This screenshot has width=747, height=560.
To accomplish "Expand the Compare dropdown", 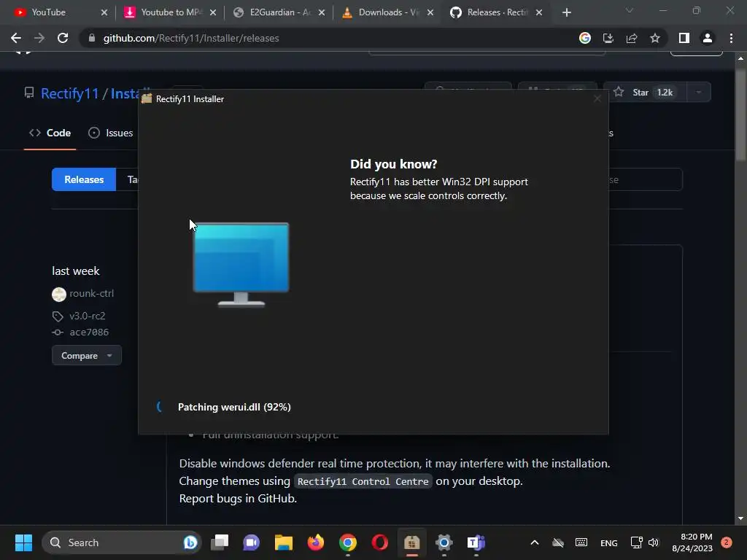I will [x=87, y=356].
